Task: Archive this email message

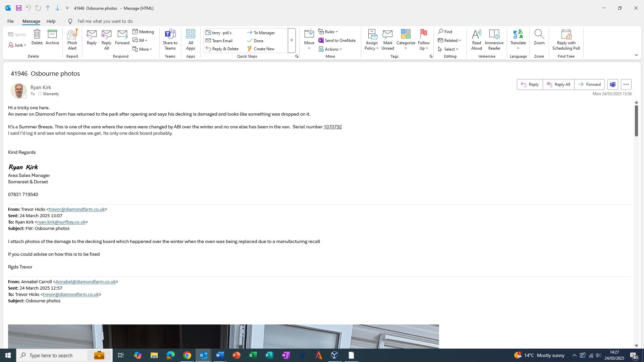Action: (52, 37)
